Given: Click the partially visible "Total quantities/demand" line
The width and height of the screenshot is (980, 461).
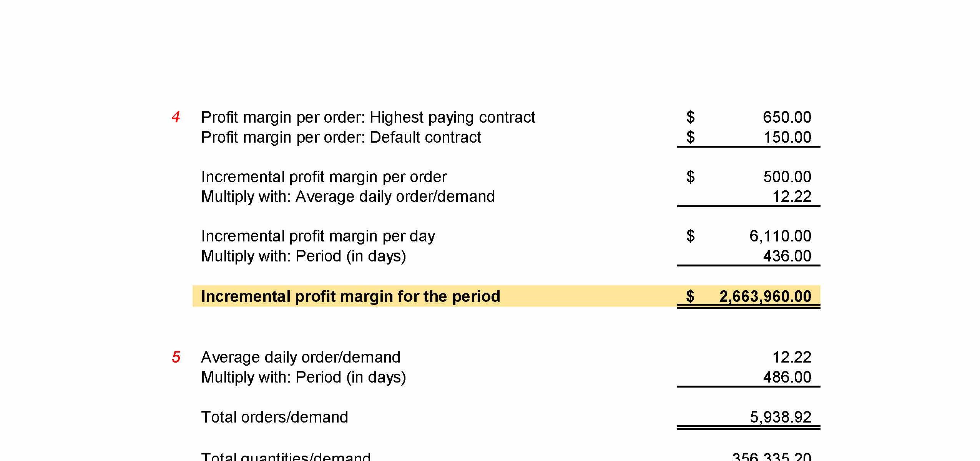Looking at the screenshot, I should pos(286,456).
